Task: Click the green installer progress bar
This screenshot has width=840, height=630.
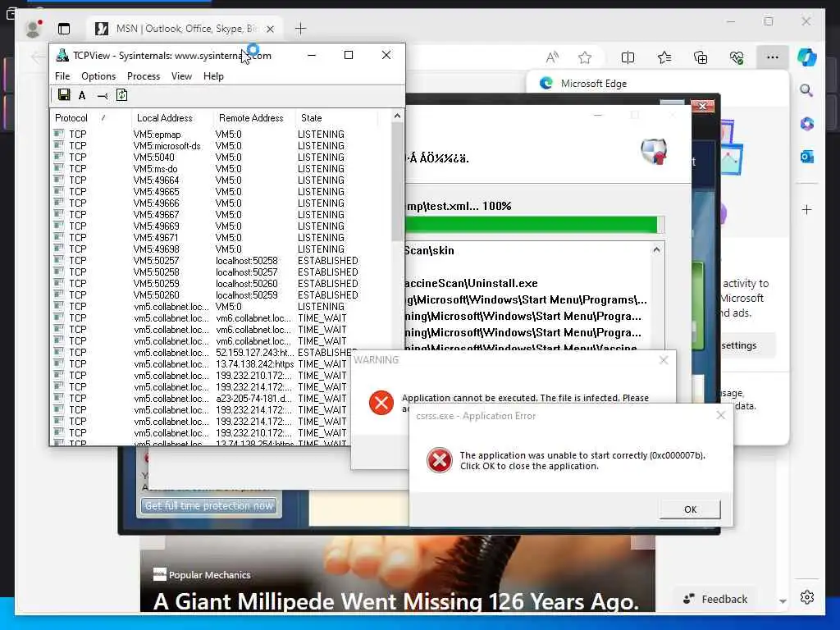Action: point(532,225)
